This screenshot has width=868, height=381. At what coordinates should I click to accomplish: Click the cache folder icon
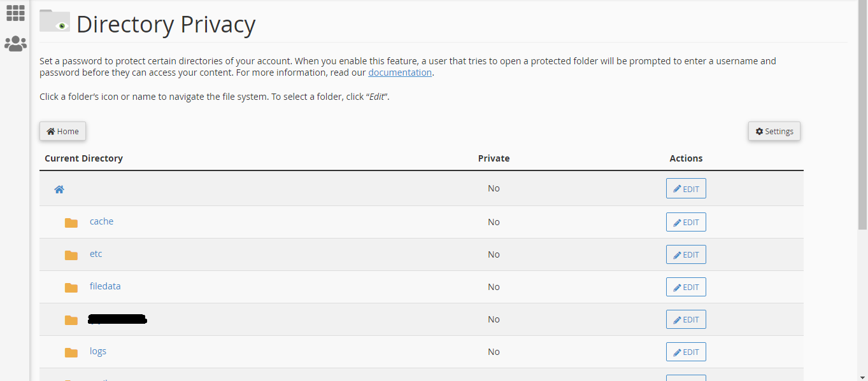click(71, 223)
